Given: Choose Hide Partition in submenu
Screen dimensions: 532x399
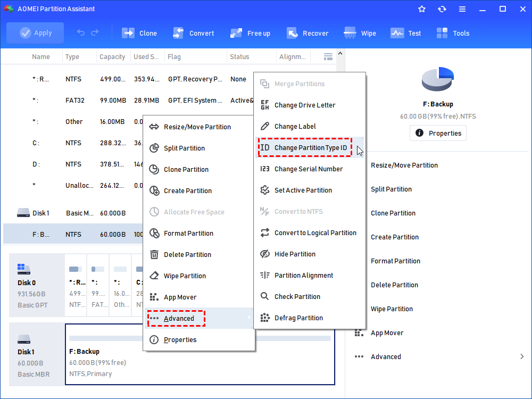Looking at the screenshot, I should coord(310,254).
